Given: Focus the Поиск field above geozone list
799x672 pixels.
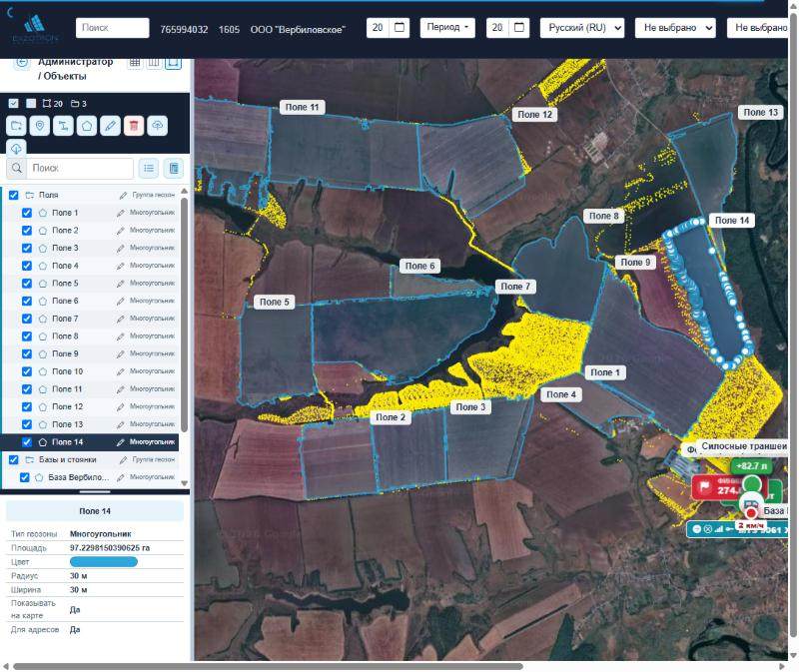Looking at the screenshot, I should pyautogui.click(x=81, y=168).
